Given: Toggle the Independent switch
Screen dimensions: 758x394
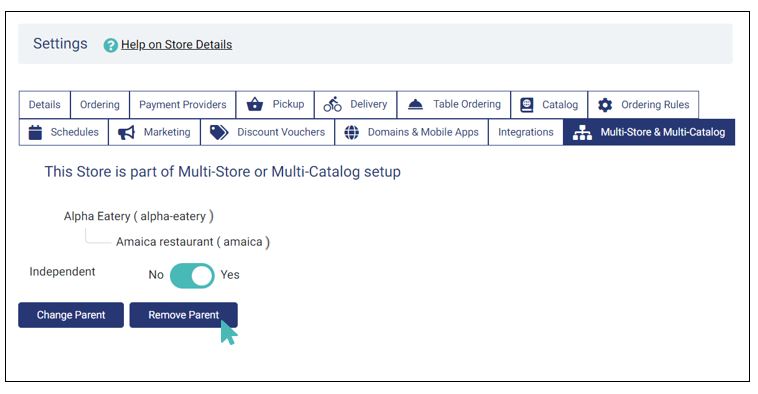Looking at the screenshot, I should click(x=192, y=276).
